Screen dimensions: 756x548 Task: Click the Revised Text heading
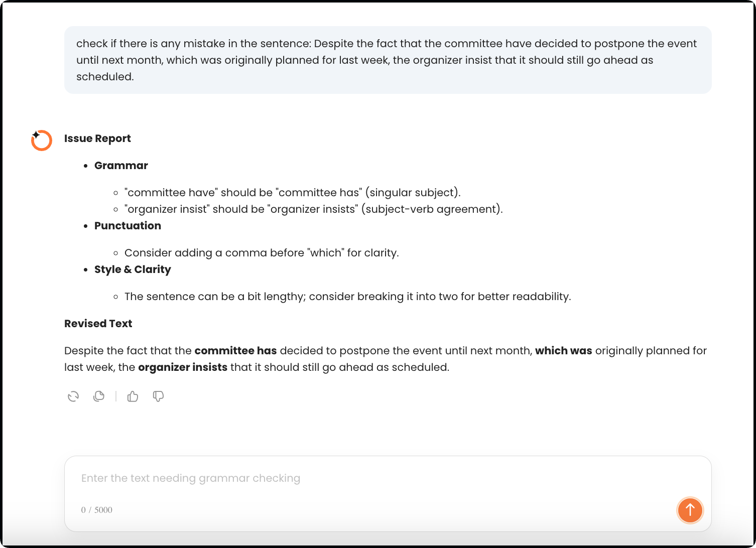(98, 324)
